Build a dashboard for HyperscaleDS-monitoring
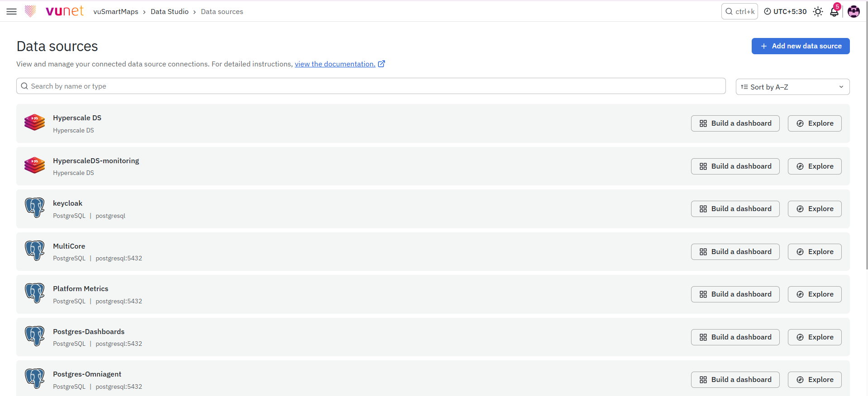The image size is (868, 396). [735, 166]
